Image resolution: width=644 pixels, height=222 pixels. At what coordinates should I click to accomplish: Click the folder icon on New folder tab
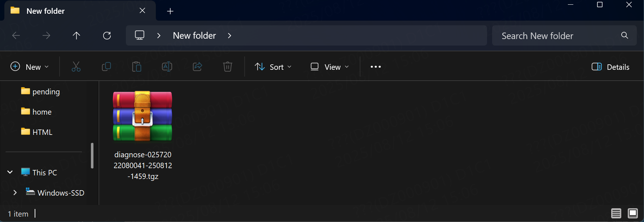(x=15, y=10)
